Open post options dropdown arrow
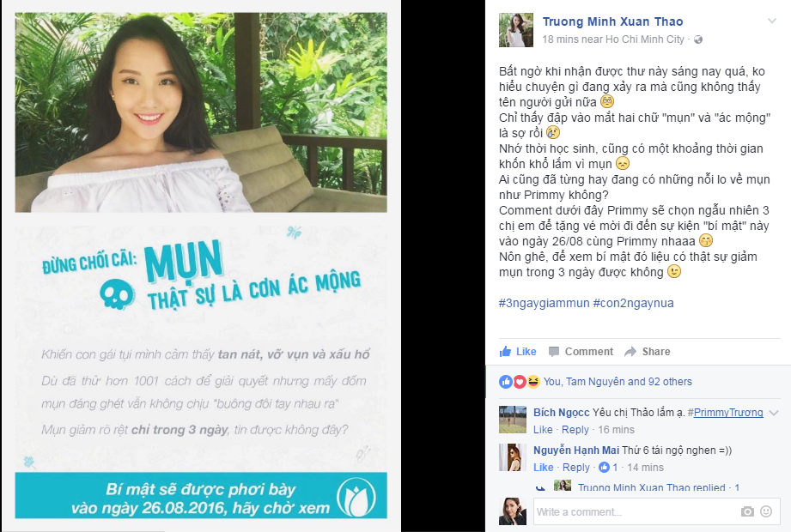Screen dimensions: 791x532 (x=771, y=21)
